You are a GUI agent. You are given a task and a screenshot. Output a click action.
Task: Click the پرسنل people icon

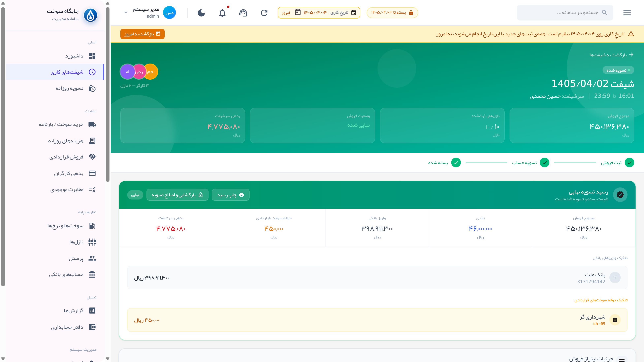click(x=92, y=258)
